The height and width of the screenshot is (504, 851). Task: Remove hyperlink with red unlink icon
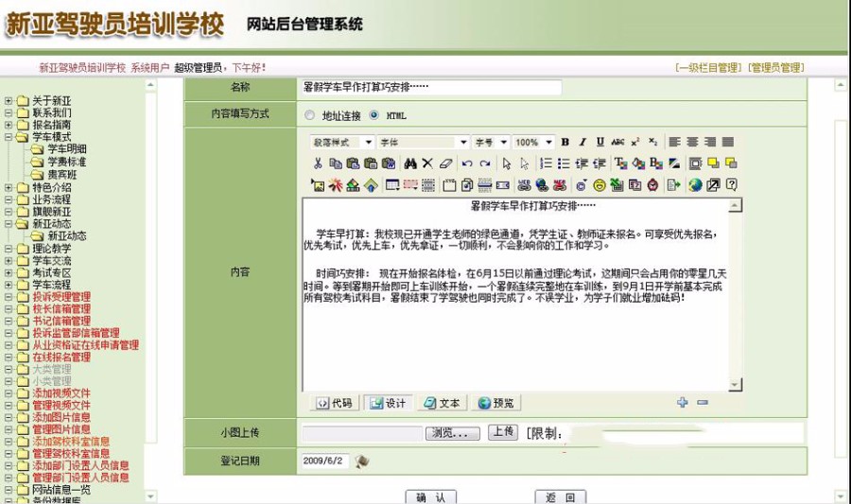click(560, 185)
